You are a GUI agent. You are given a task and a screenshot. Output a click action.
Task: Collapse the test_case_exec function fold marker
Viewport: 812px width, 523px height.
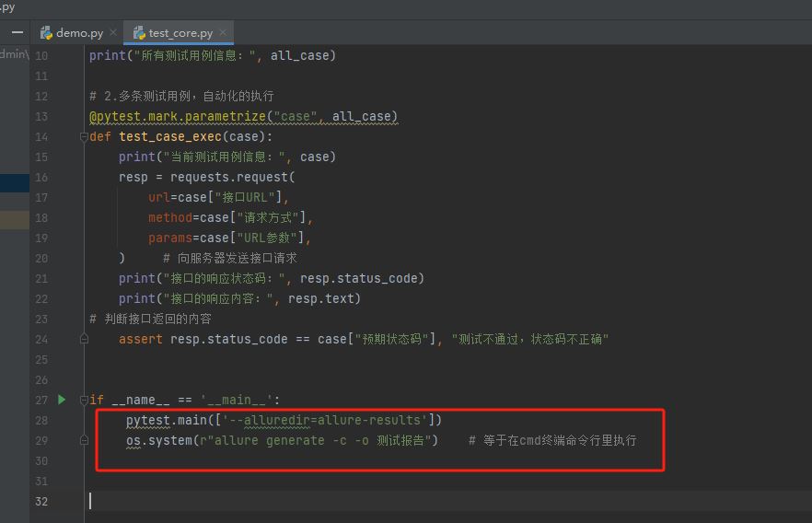[84, 136]
